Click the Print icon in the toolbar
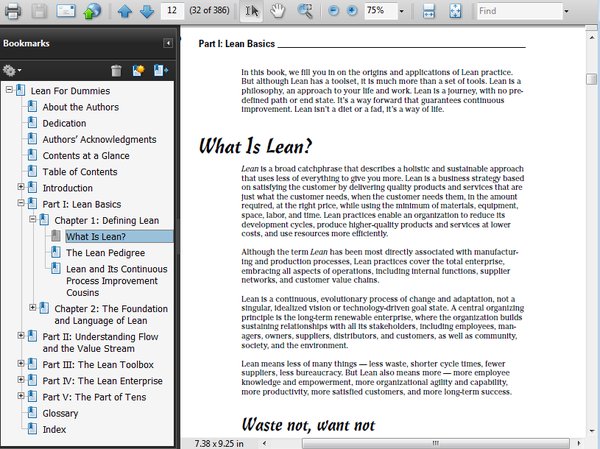This screenshot has height=449, width=600. click(x=13, y=11)
